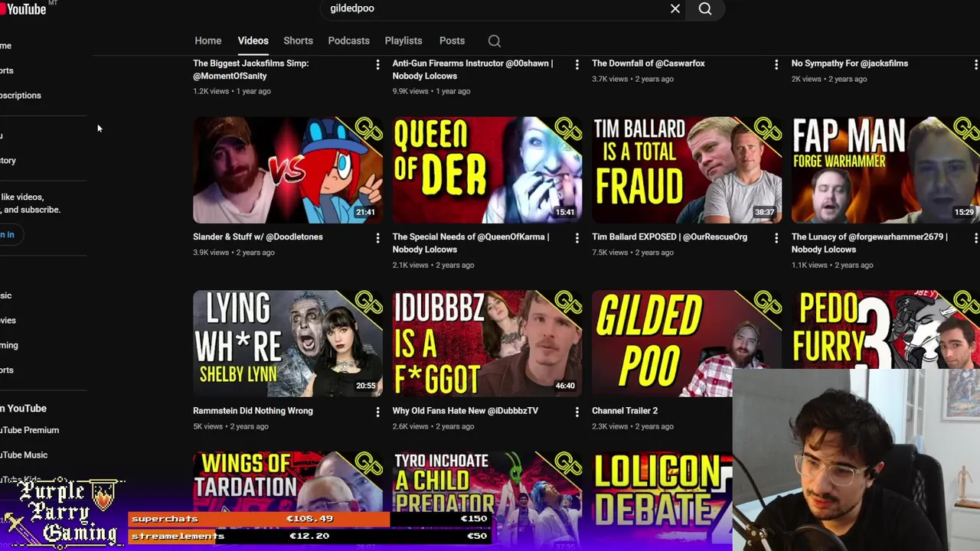Click the YouTube logo

23,8
